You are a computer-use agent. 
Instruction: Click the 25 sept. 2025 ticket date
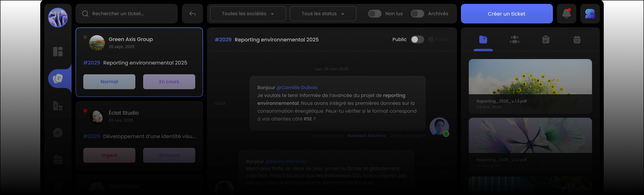[122, 47]
